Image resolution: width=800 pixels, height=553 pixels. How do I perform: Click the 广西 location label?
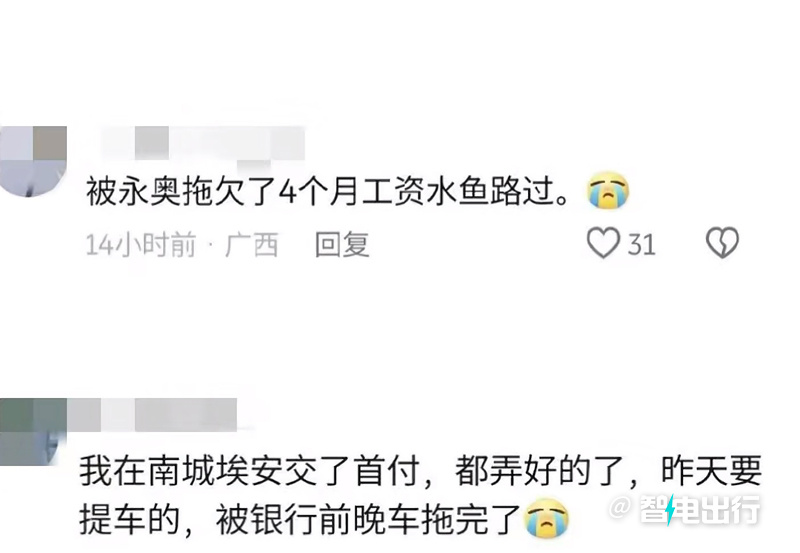pos(252,244)
